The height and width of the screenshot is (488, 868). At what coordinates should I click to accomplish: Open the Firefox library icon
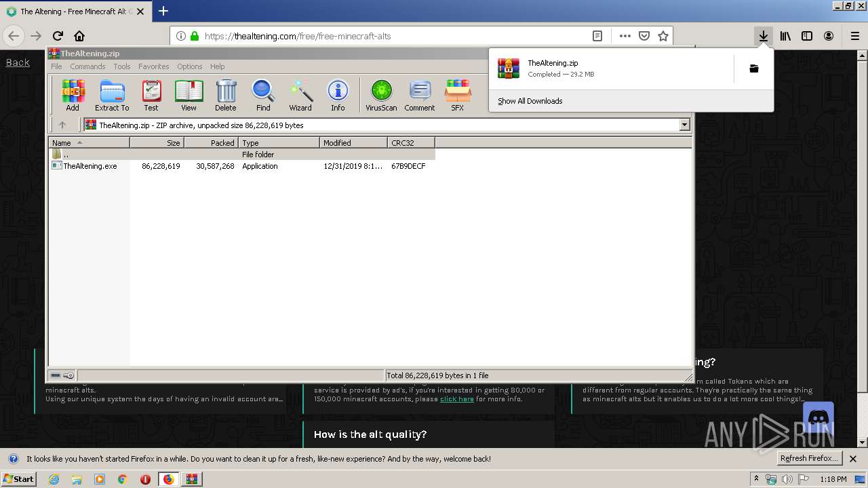[785, 36]
